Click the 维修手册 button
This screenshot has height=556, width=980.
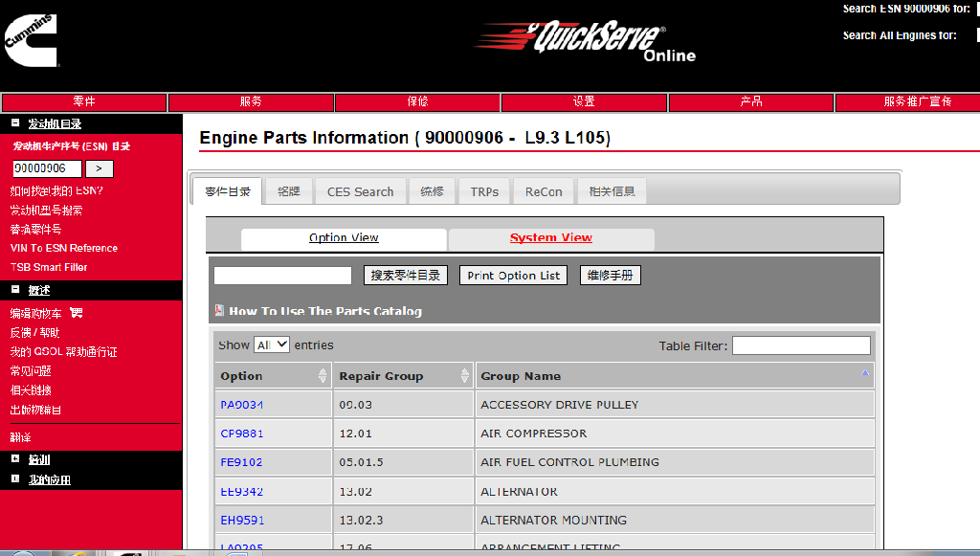610,276
